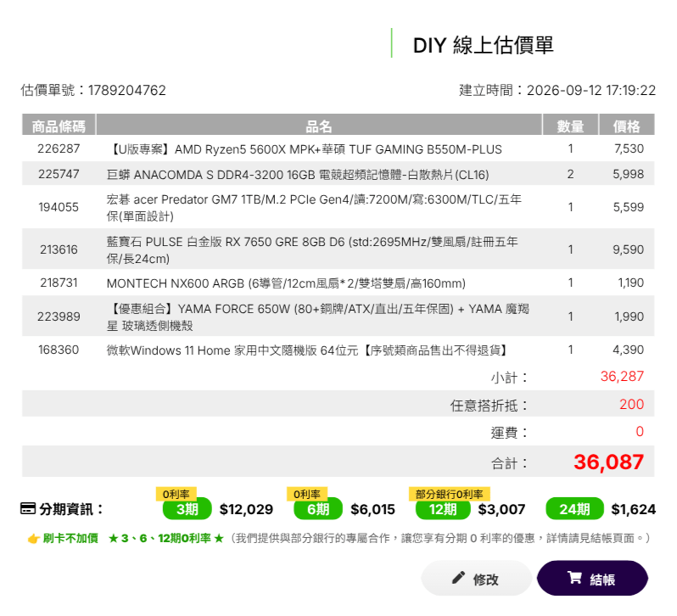The height and width of the screenshot is (616, 677).
Task: Click the pointing hand icon before 刷卡不加價
Action: [33, 539]
